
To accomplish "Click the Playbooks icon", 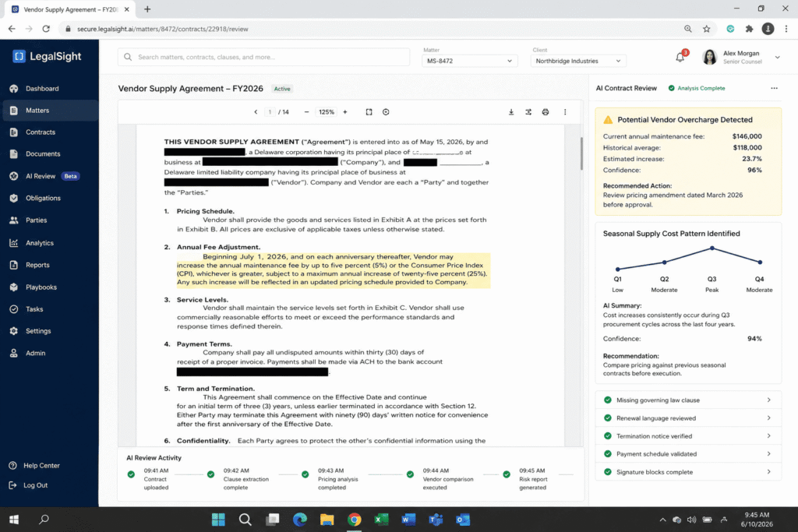I will tap(14, 287).
